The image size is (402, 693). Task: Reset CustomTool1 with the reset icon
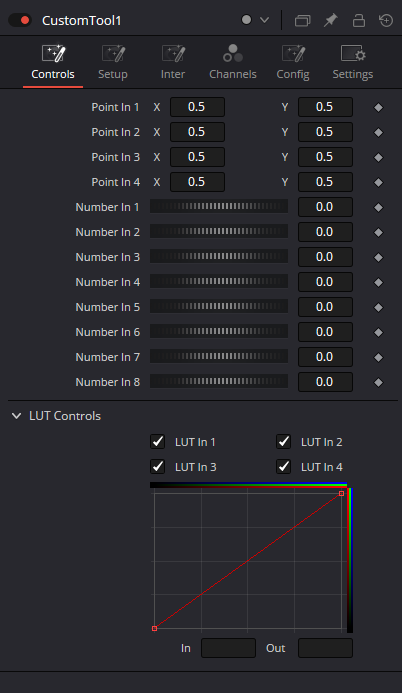(x=386, y=20)
